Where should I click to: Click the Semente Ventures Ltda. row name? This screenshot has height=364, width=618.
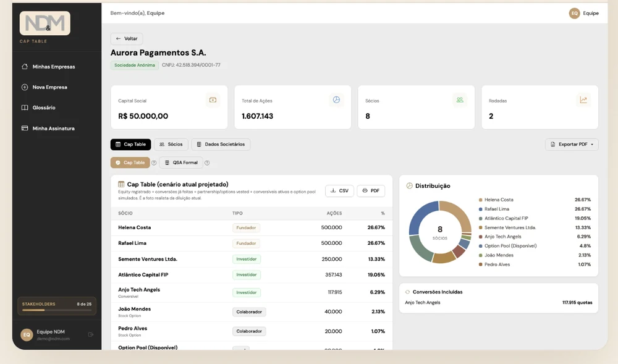pos(148,259)
